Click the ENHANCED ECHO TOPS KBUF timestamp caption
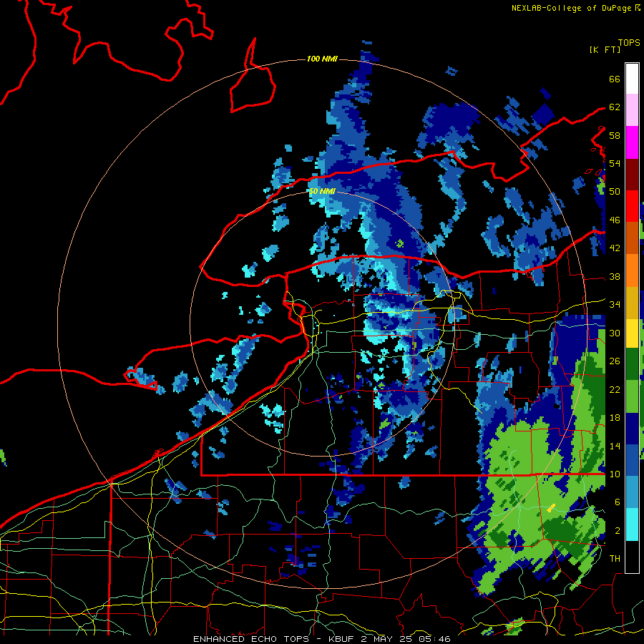644x644 pixels. [x=322, y=639]
